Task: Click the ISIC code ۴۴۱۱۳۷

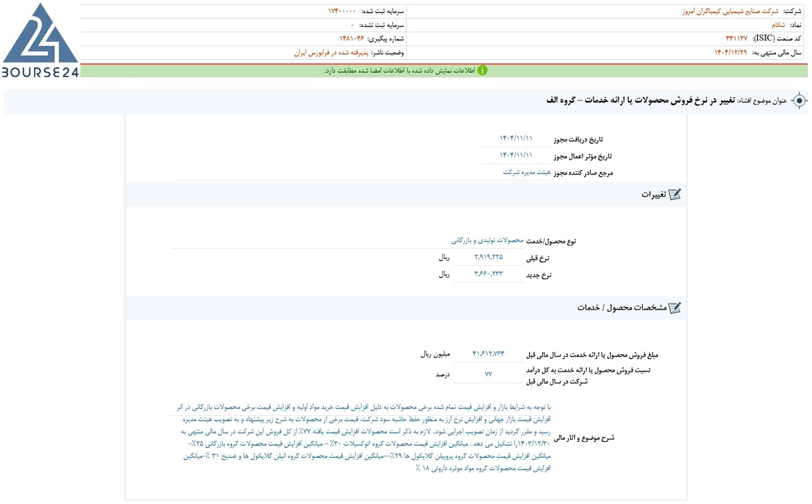Action: (x=736, y=38)
